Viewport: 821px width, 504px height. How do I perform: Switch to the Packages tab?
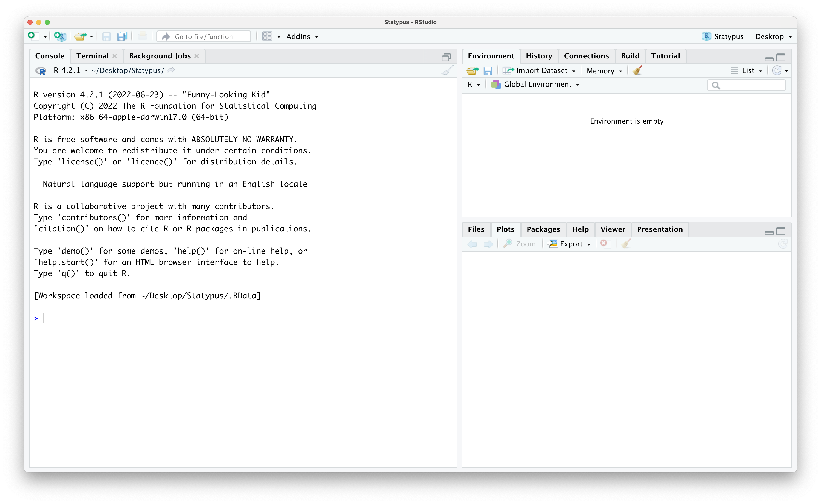click(543, 229)
